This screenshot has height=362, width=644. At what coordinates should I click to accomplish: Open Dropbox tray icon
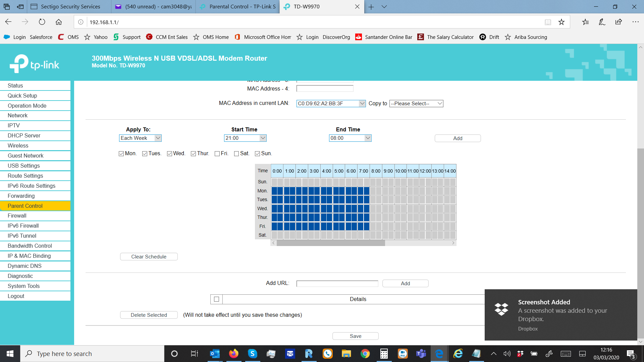click(520, 354)
